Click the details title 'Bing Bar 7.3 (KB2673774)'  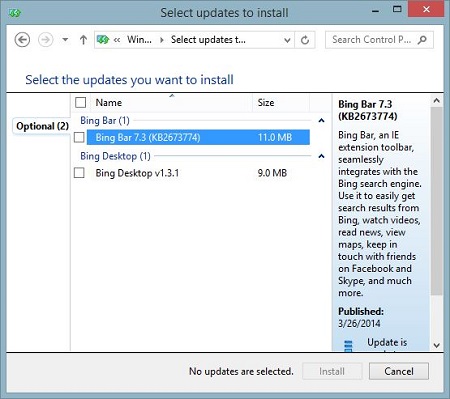(368, 110)
